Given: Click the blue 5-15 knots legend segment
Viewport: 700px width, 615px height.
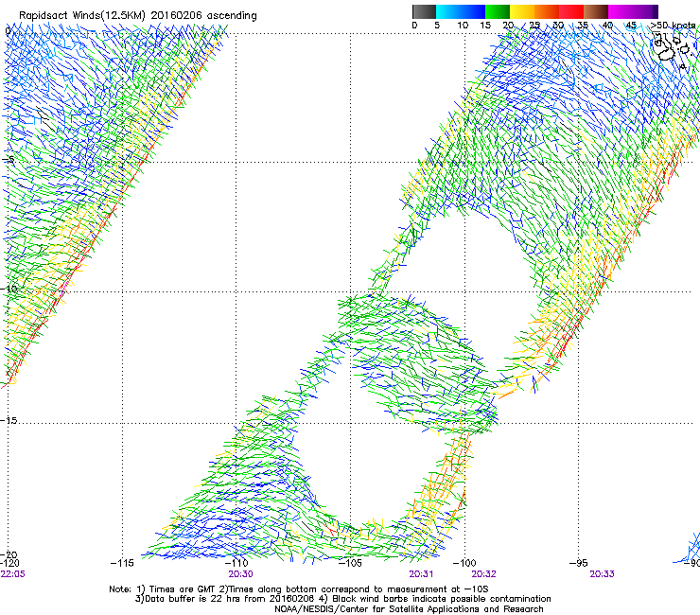Looking at the screenshot, I should [461, 11].
